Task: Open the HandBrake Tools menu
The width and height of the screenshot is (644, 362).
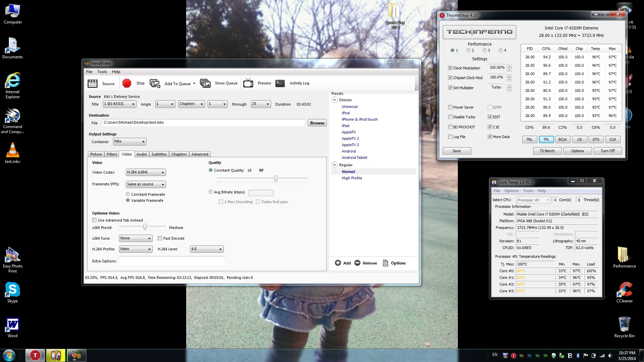Action: (x=102, y=72)
